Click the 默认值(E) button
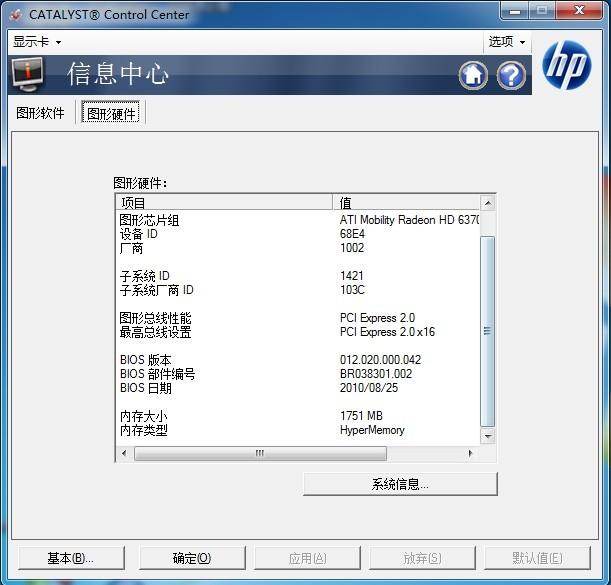The height and width of the screenshot is (585, 611). point(537,558)
